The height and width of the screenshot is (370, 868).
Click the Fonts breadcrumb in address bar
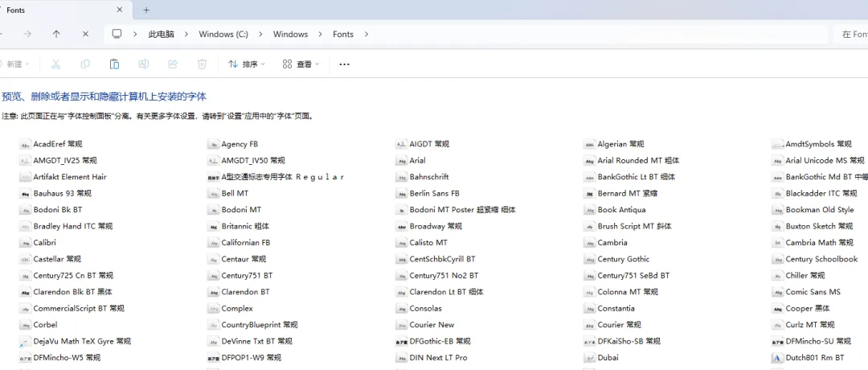[x=343, y=35]
